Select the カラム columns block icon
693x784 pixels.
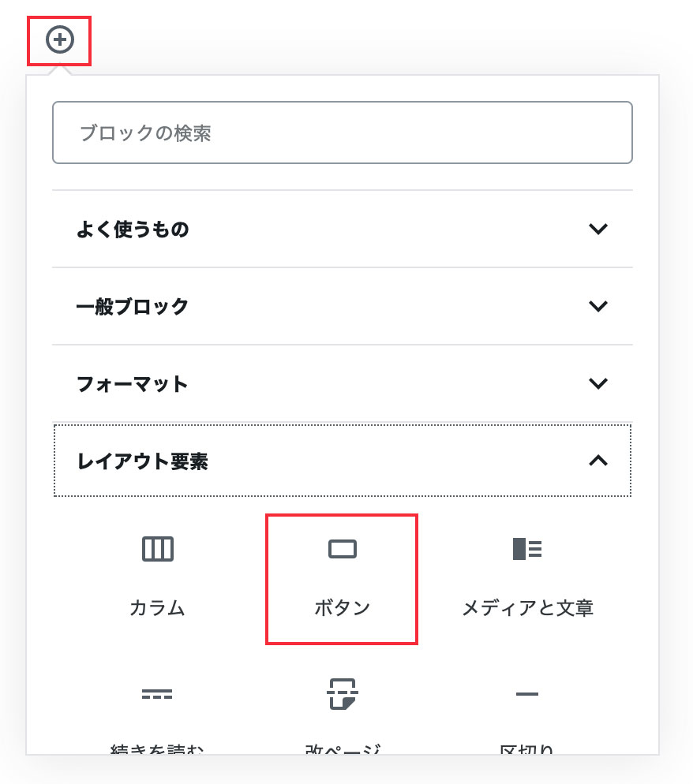[158, 549]
